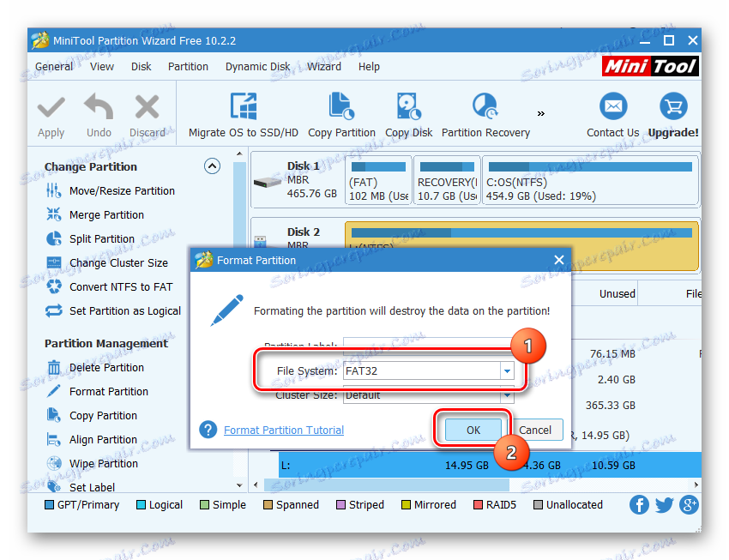Screen dimensions: 729x560
Task: Open the Cluster Size dropdown arrow
Action: point(507,395)
